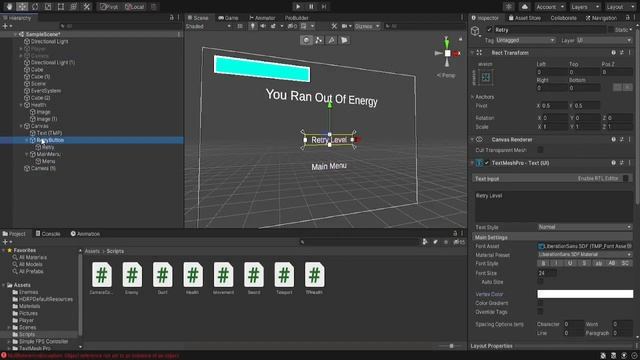
Task: Click the vertex select overlay icon
Action: click(319, 40)
